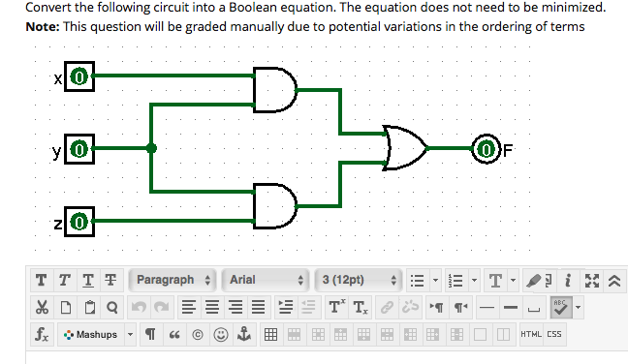628x364 pixels.
Task: Toggle underline text formatting
Action: [88, 280]
